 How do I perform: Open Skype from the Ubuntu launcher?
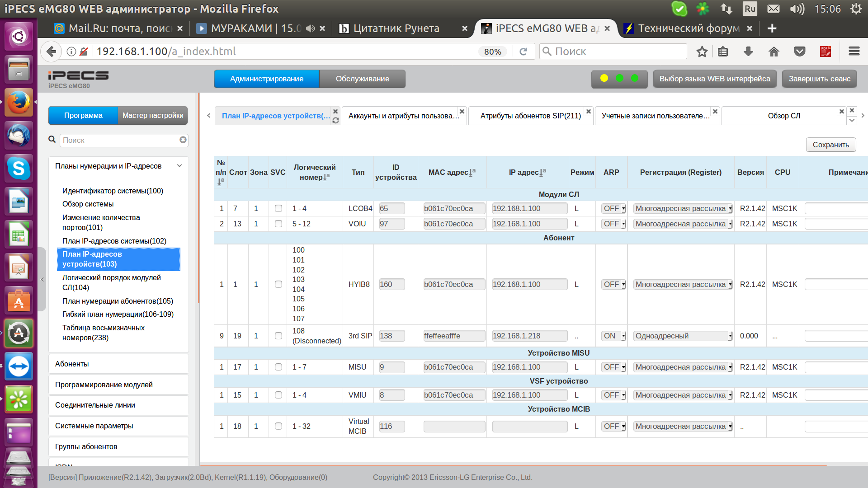19,169
